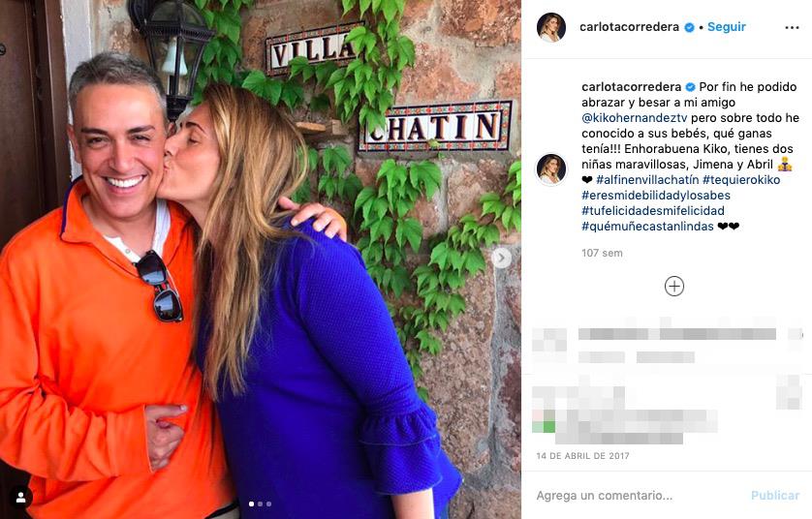Click the carlotacorredera username in caption
Viewport: 812px width, 519px height.
[631, 87]
